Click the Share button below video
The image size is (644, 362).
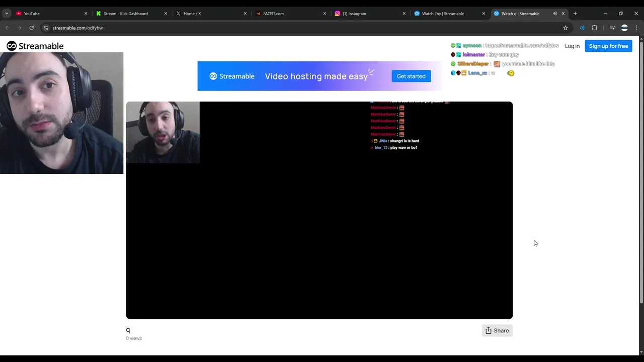click(x=497, y=330)
